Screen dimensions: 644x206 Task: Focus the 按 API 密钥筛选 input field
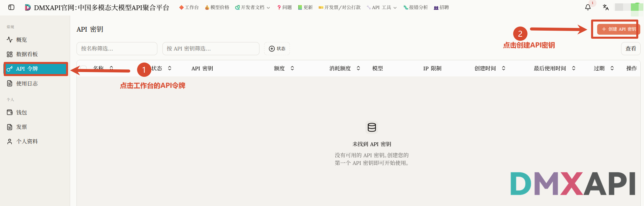pyautogui.click(x=211, y=48)
